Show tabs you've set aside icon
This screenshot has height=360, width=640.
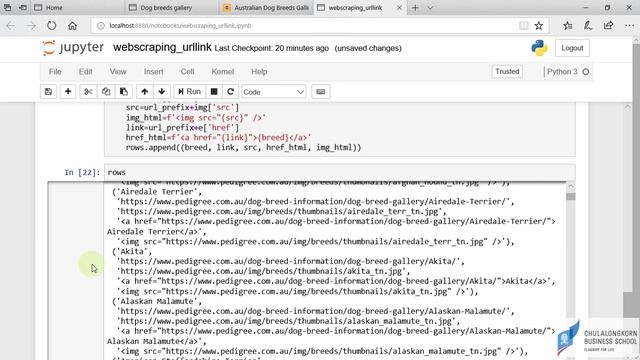click(8, 8)
